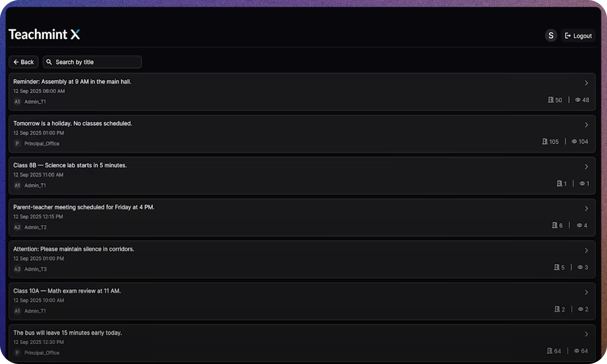Log out with the Logout button

(578, 36)
